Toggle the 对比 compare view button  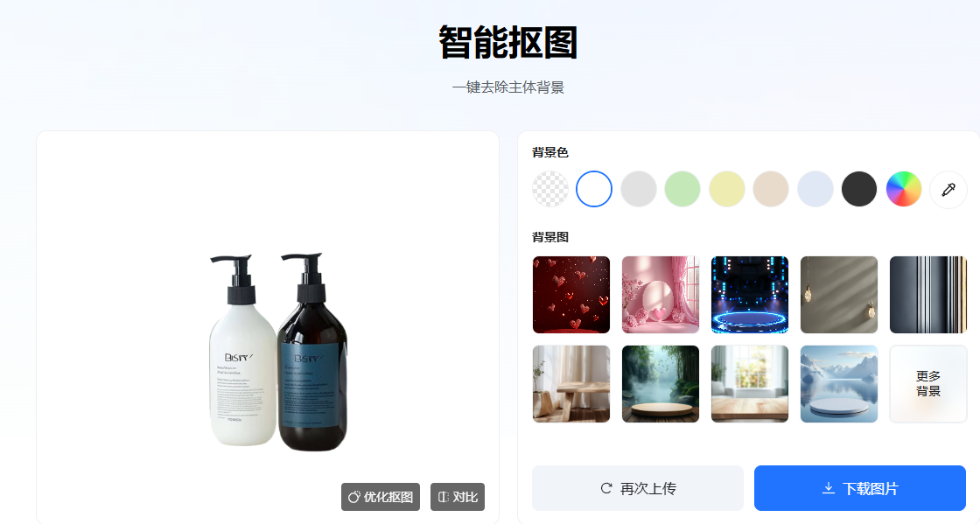click(x=458, y=497)
